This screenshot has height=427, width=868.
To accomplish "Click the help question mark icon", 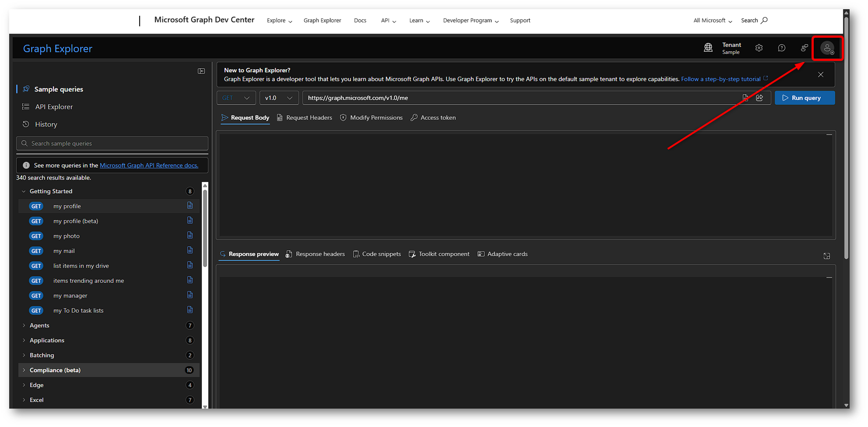I will click(781, 48).
